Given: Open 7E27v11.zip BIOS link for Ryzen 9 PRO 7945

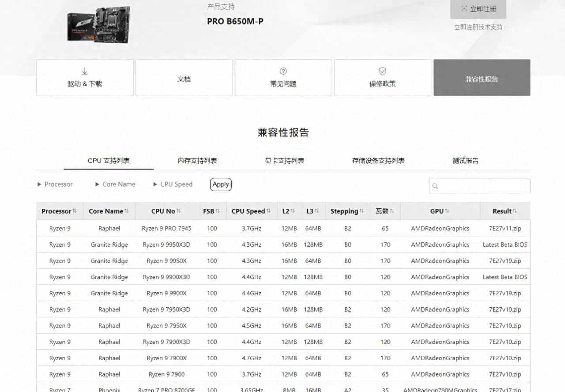Looking at the screenshot, I should tap(505, 229).
